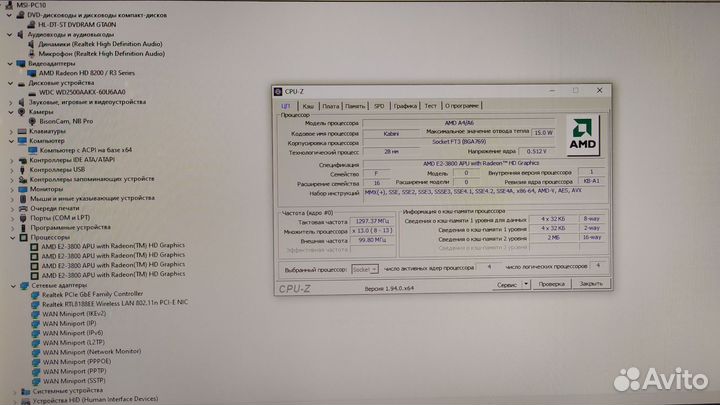Image resolution: width=720 pixels, height=405 pixels.
Task: Open the SPD tab in CPU-Z
Action: (379, 106)
